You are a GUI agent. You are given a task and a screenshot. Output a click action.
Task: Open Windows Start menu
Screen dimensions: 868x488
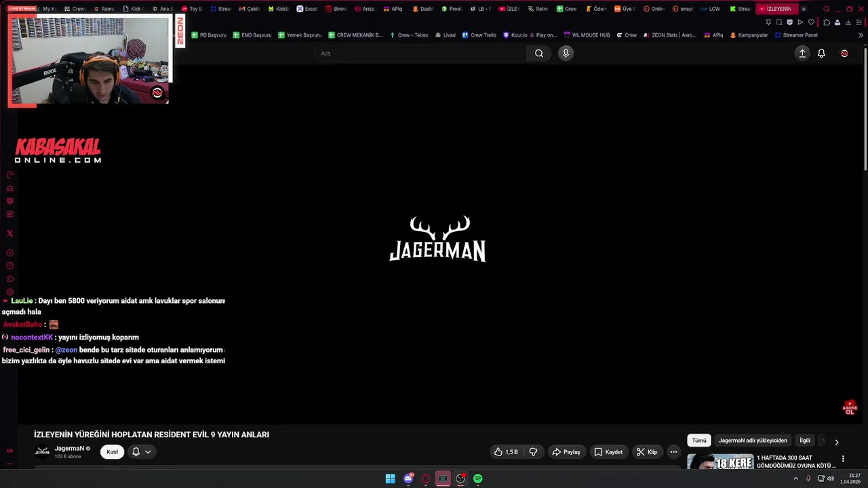[391, 479]
